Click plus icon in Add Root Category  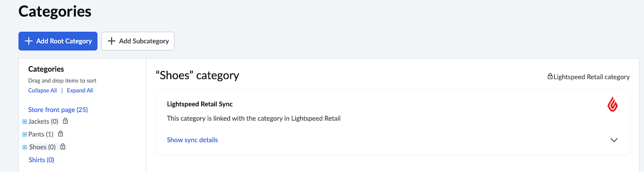(29, 41)
